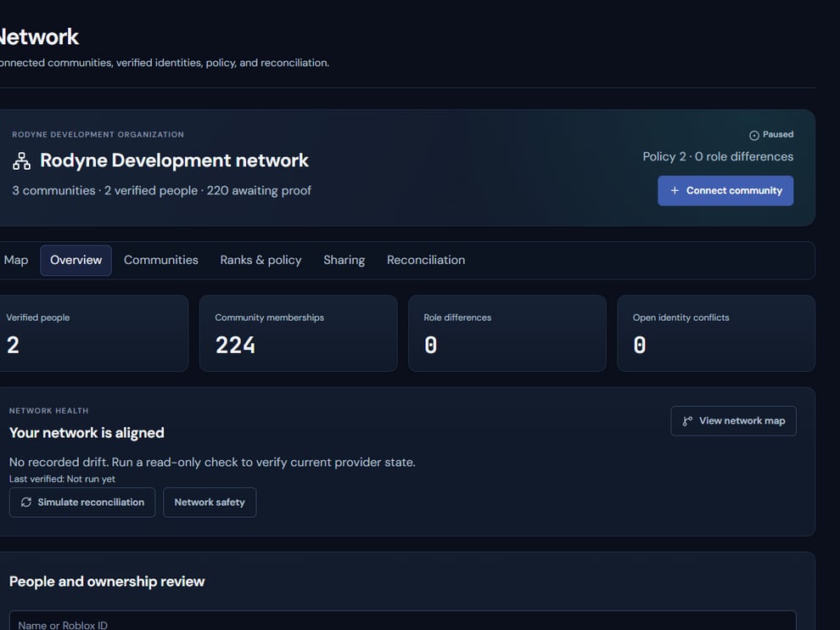The width and height of the screenshot is (840, 630).
Task: Switch to the Communities tab
Action: click(x=160, y=260)
